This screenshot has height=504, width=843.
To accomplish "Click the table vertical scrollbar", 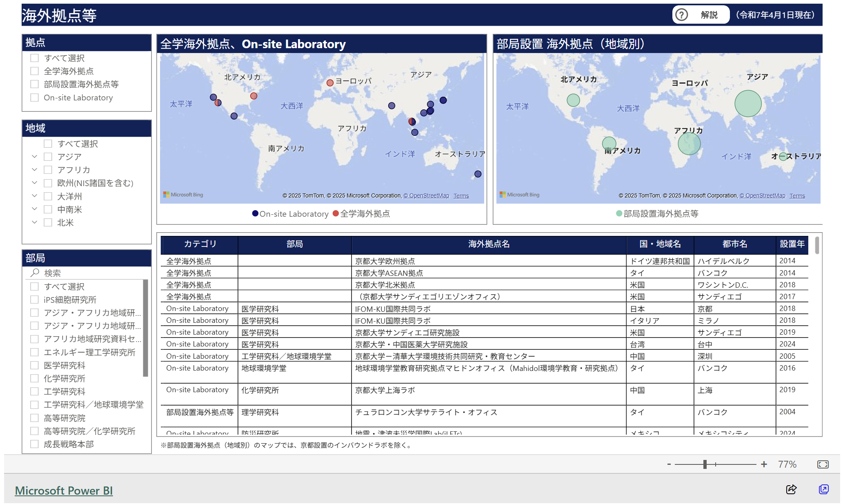I will (817, 246).
